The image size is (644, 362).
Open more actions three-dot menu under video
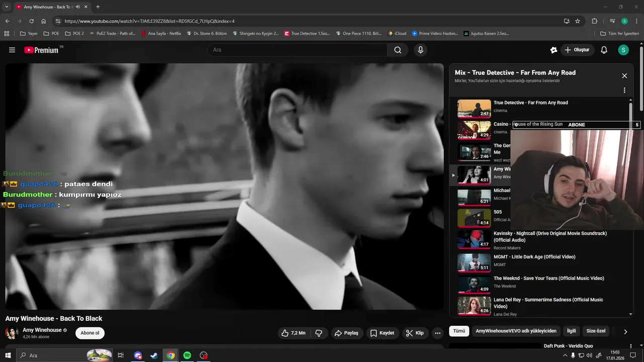438,333
